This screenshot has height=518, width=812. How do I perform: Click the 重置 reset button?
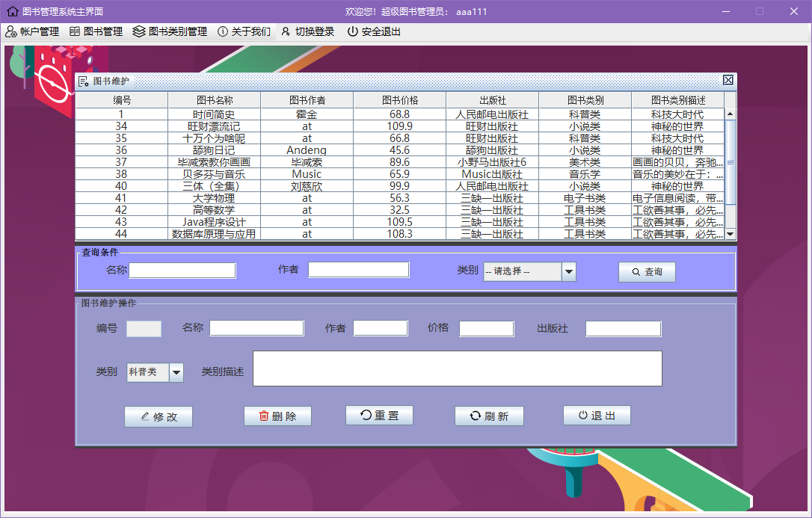(379, 416)
